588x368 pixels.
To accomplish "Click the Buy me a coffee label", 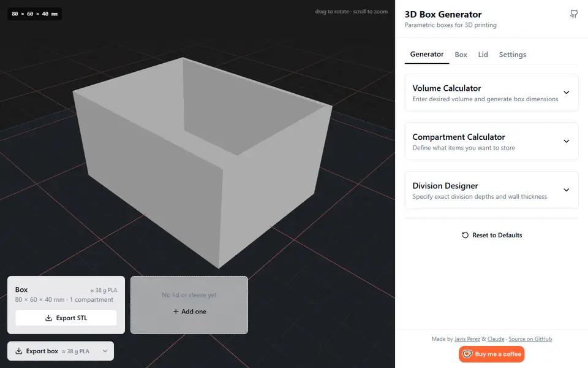I will coord(498,354).
